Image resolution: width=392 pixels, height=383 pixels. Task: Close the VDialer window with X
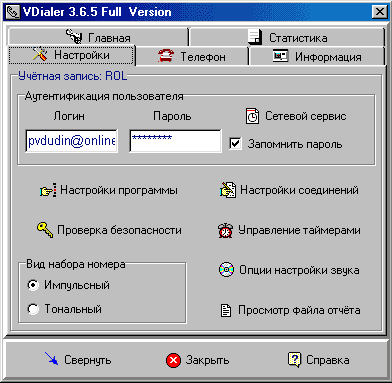pos(379,12)
